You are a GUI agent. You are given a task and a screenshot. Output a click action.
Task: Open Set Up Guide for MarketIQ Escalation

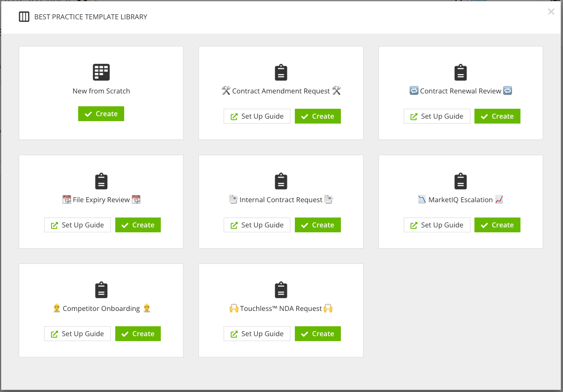click(x=437, y=225)
